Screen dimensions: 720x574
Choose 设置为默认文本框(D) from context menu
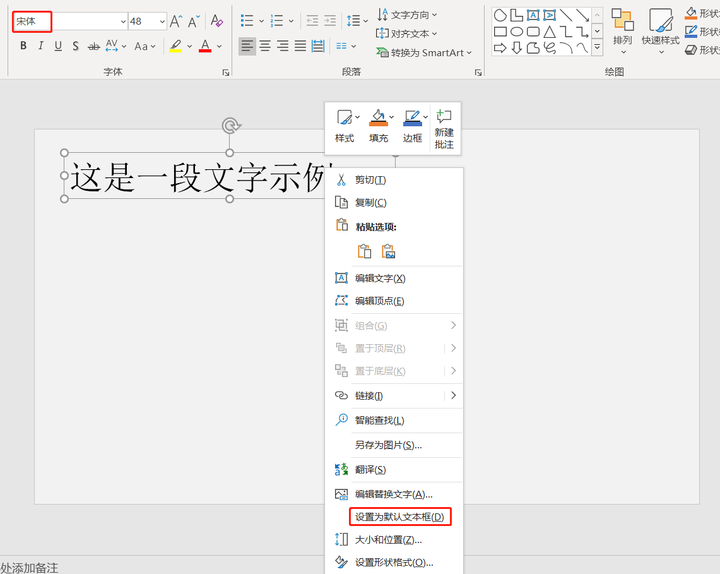400,517
